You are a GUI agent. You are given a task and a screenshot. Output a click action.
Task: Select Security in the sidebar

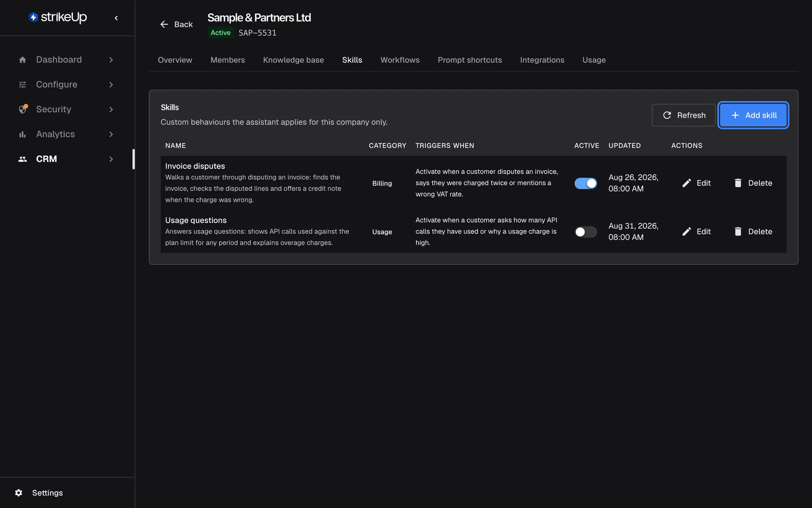tap(54, 109)
